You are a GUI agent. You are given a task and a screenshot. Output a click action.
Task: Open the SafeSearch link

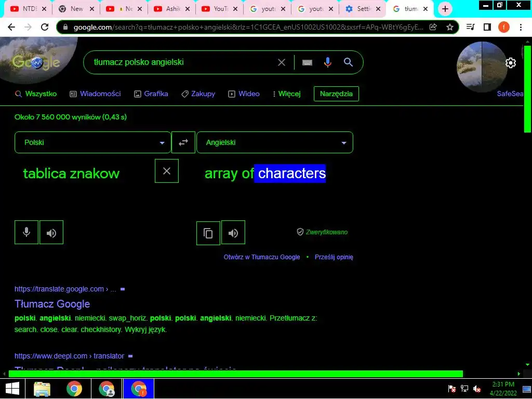(x=510, y=94)
